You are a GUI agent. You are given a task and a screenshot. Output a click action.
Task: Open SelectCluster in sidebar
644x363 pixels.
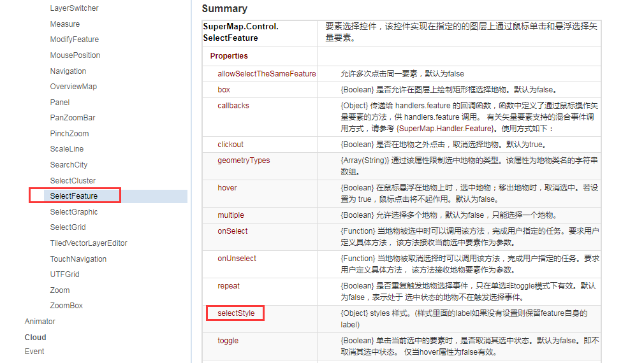73,181
